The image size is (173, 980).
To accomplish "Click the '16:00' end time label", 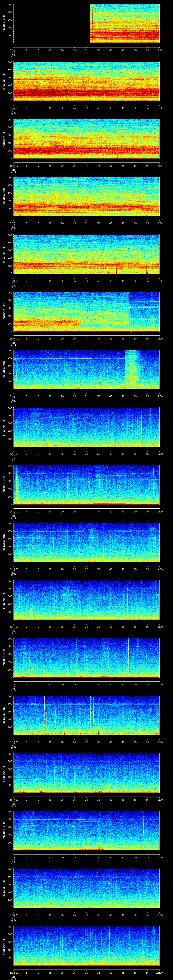I will tap(159, 684).
